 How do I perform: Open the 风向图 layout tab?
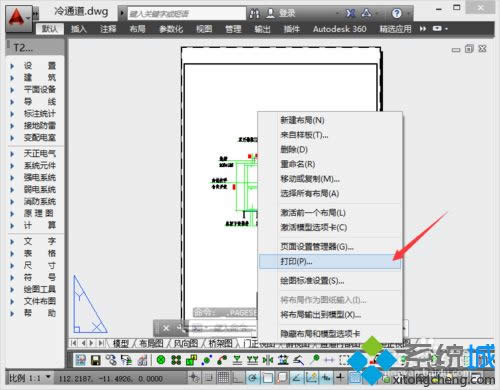click(x=186, y=343)
